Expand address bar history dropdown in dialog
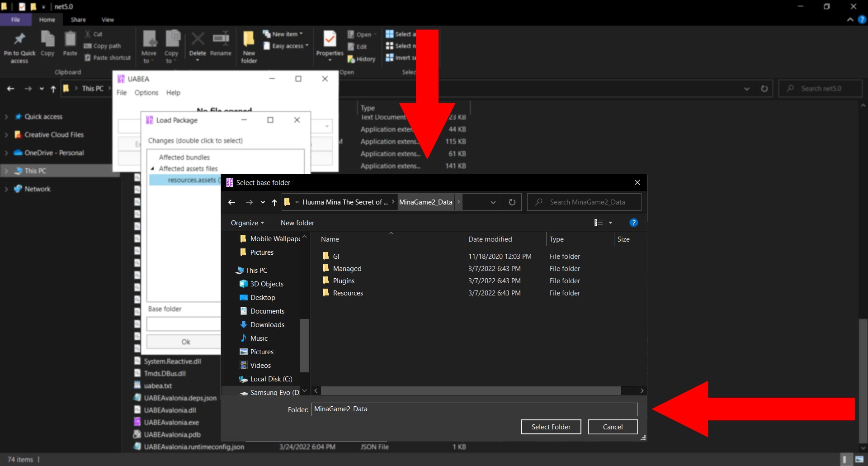This screenshot has width=868, height=466. 493,202
